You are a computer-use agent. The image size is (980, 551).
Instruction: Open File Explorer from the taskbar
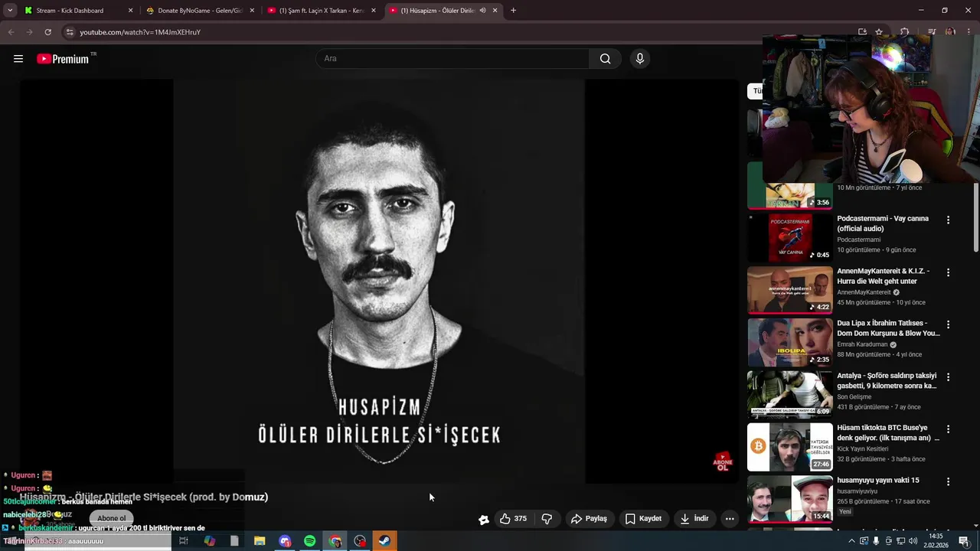(x=260, y=541)
